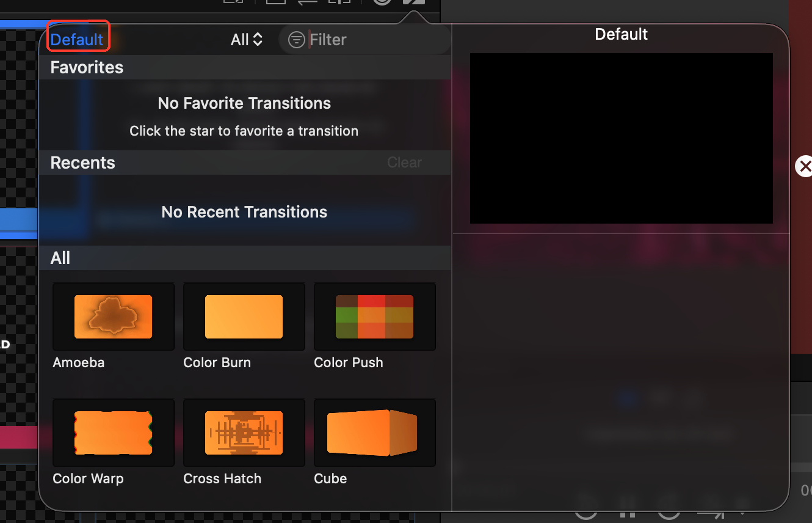Click the black Default preview area
Image resolution: width=812 pixels, height=523 pixels.
[622, 138]
